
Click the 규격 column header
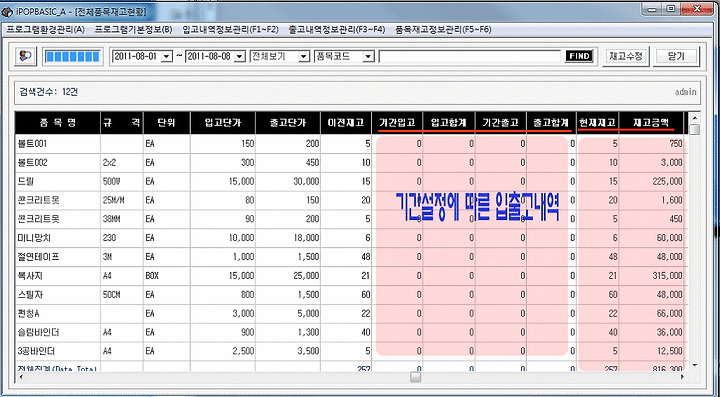[122, 123]
